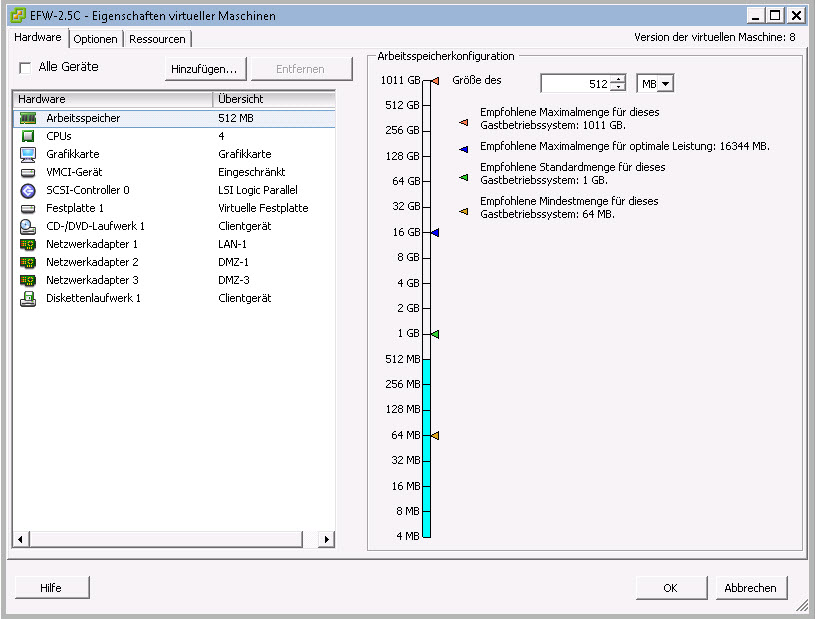Select the Diskettenlaufwerk 1 floppy icon
The width and height of the screenshot is (815, 619).
28,298
